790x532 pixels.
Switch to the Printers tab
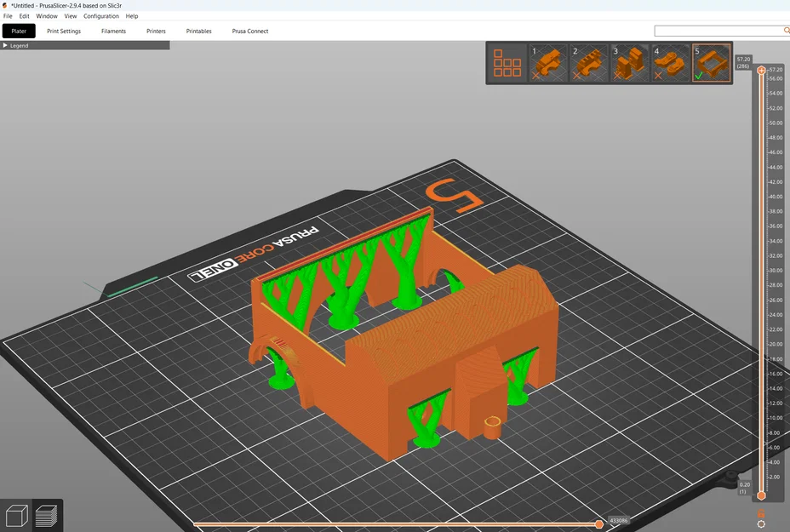(156, 31)
